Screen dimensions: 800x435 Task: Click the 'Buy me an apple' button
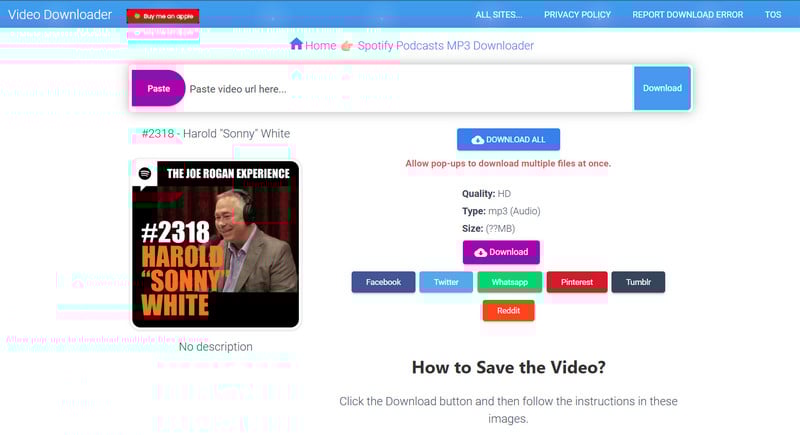click(x=163, y=16)
